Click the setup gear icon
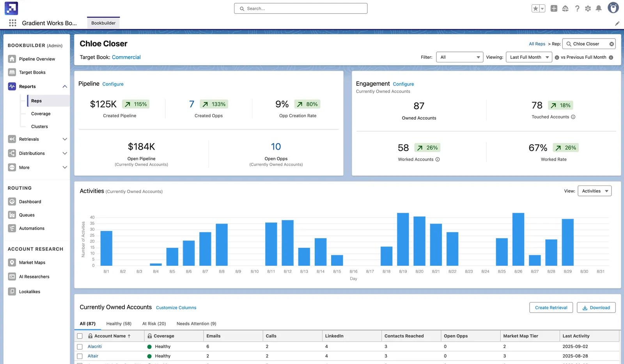 [588, 8]
